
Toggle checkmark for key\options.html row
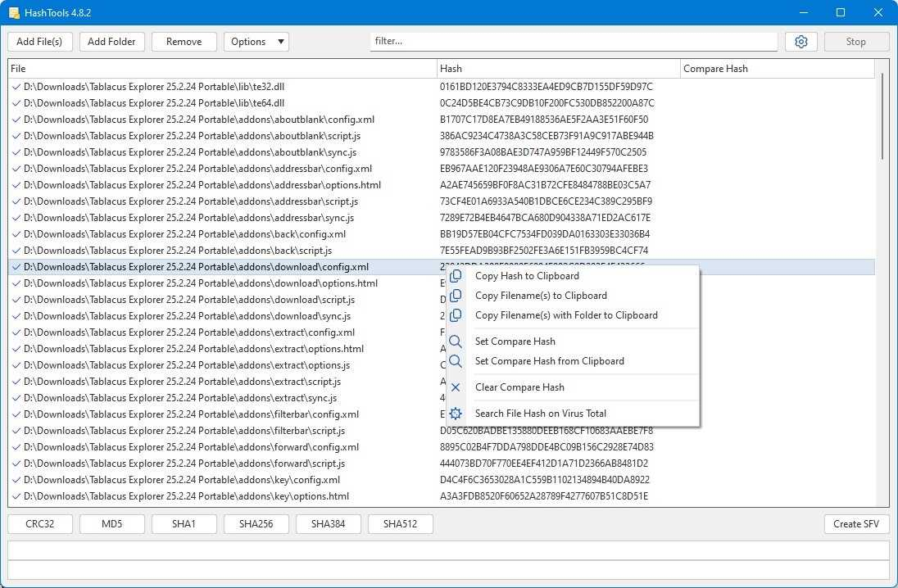(x=16, y=496)
